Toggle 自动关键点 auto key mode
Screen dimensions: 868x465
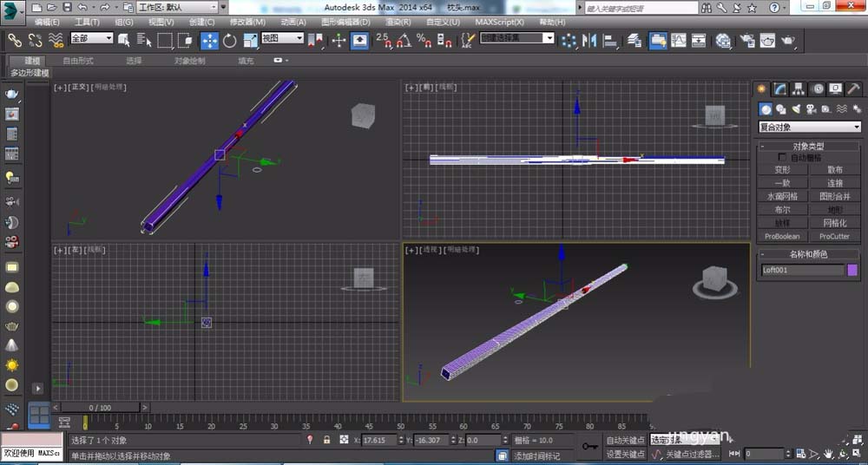click(625, 441)
